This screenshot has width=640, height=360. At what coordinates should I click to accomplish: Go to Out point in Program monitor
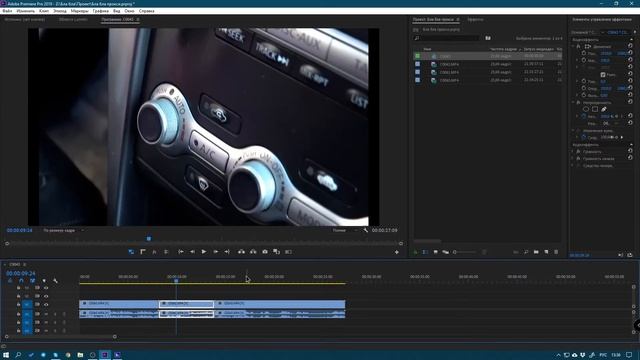point(227,252)
